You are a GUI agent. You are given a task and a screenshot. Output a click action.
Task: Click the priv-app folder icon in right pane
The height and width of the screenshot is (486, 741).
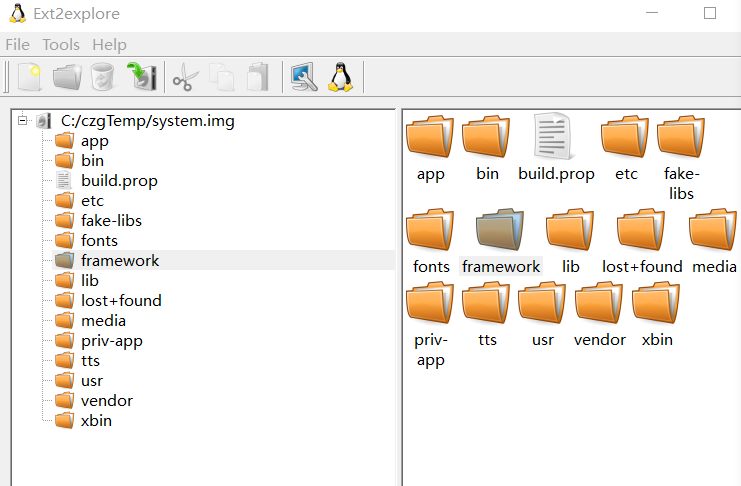[430, 303]
